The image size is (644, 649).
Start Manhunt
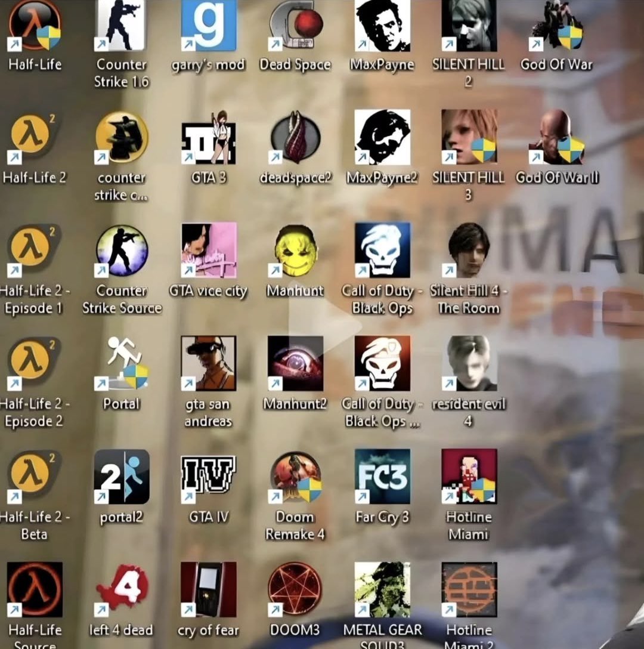(x=295, y=251)
